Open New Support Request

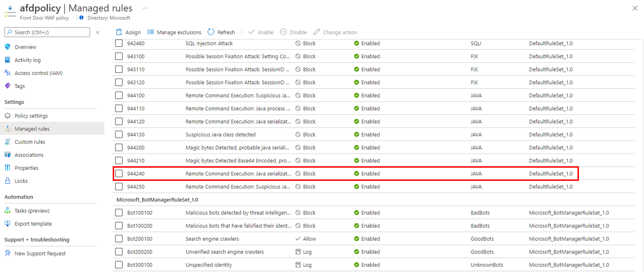click(40, 253)
